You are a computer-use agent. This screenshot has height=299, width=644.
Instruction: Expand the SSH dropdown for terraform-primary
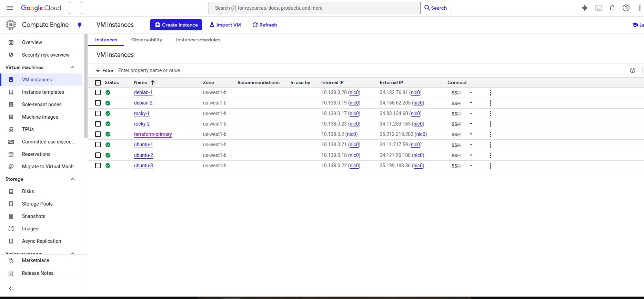[x=471, y=134]
